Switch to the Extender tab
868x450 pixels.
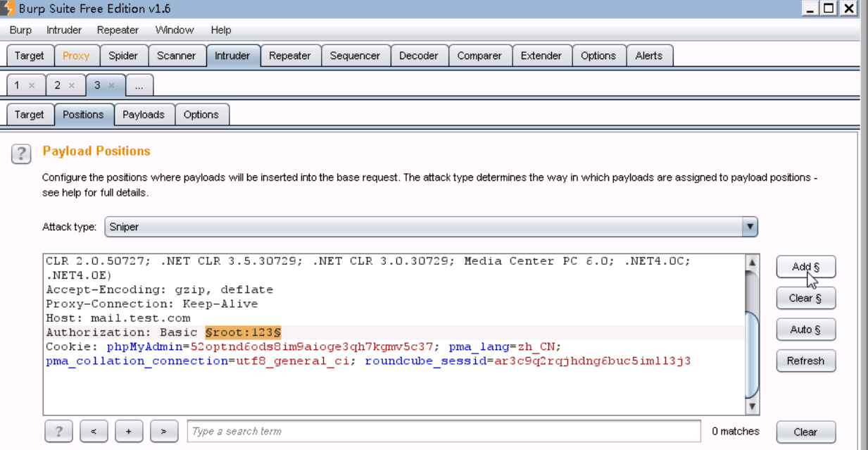tap(541, 56)
